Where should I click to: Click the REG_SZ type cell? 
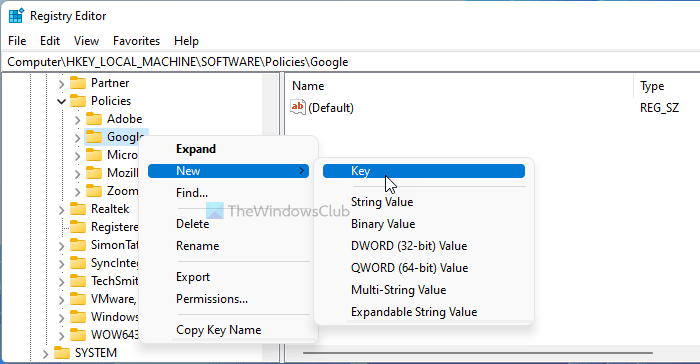coord(659,108)
